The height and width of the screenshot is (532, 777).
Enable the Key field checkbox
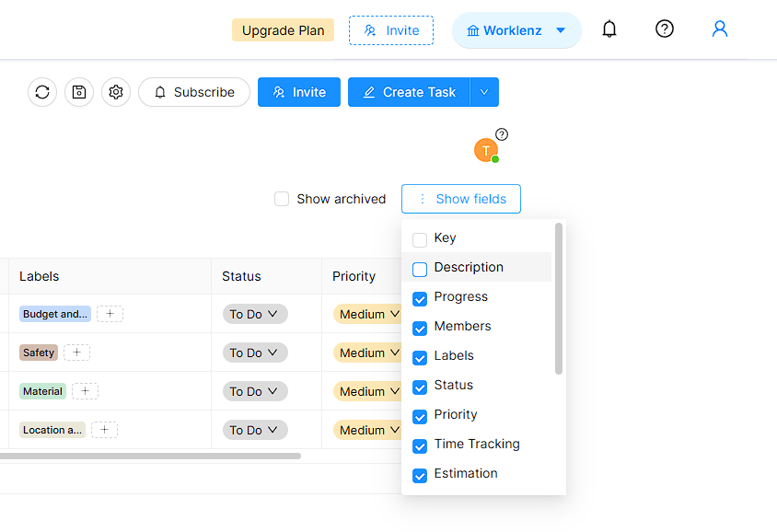click(x=420, y=239)
